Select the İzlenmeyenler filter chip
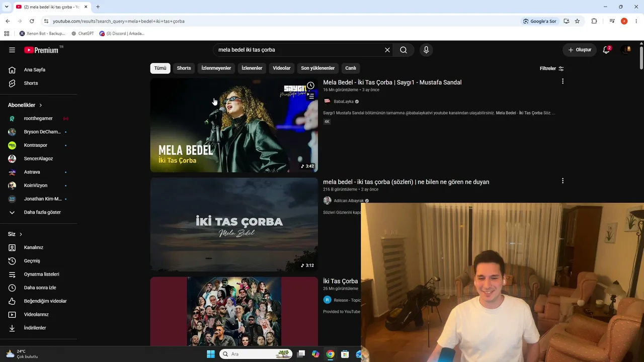The height and width of the screenshot is (362, 644). pos(216,68)
